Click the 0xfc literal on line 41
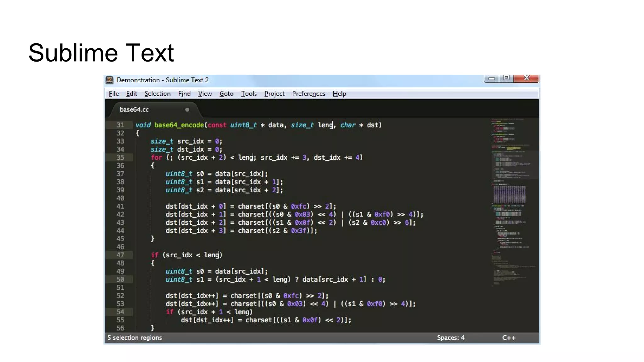644x362 pixels. click(298, 206)
